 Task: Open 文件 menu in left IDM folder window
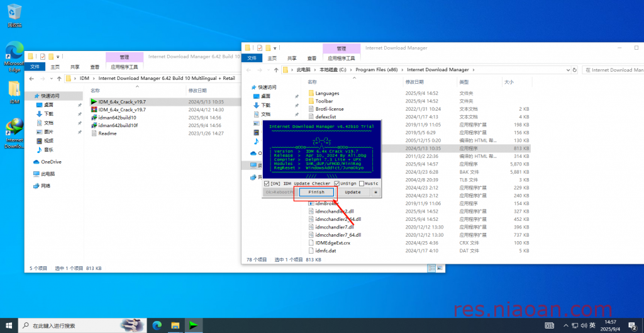35,67
